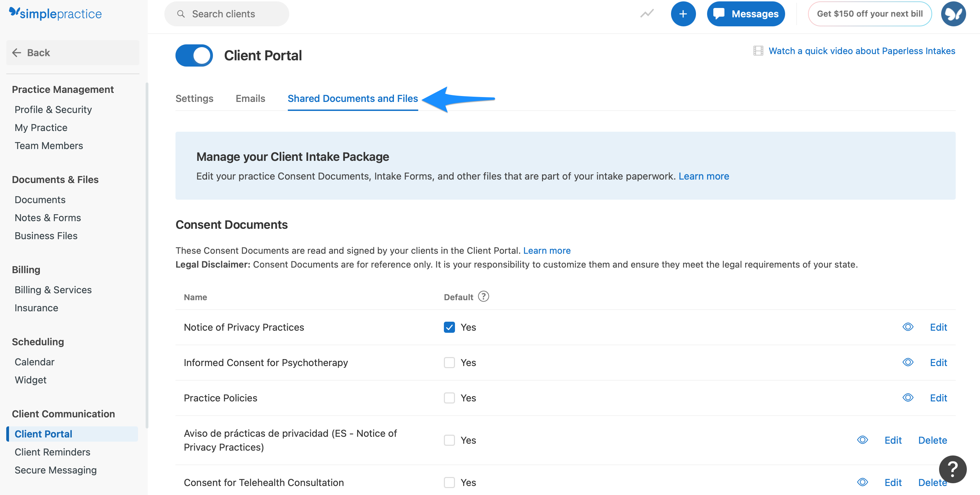Click the activity graph icon near the top

click(x=647, y=13)
